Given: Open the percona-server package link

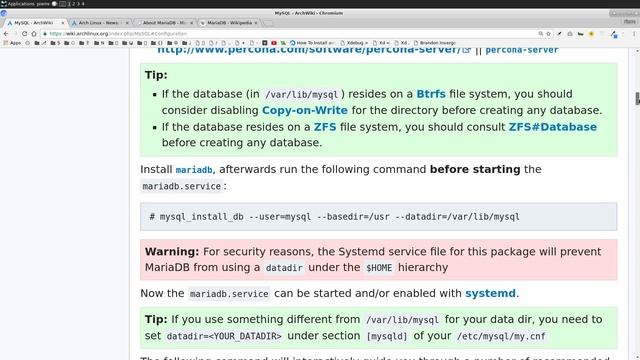Looking at the screenshot, I should (522, 50).
